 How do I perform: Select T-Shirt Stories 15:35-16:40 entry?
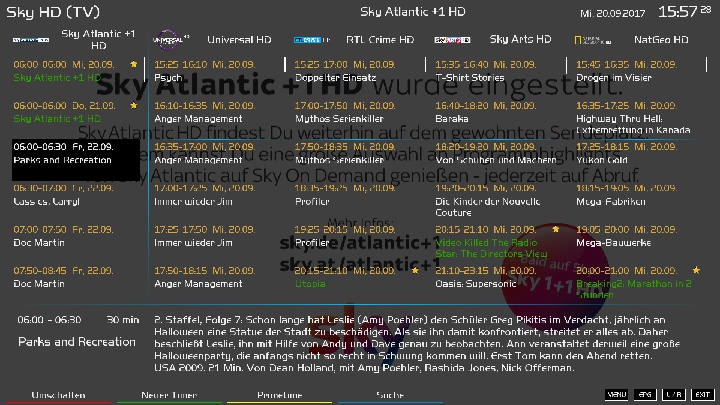(498, 71)
